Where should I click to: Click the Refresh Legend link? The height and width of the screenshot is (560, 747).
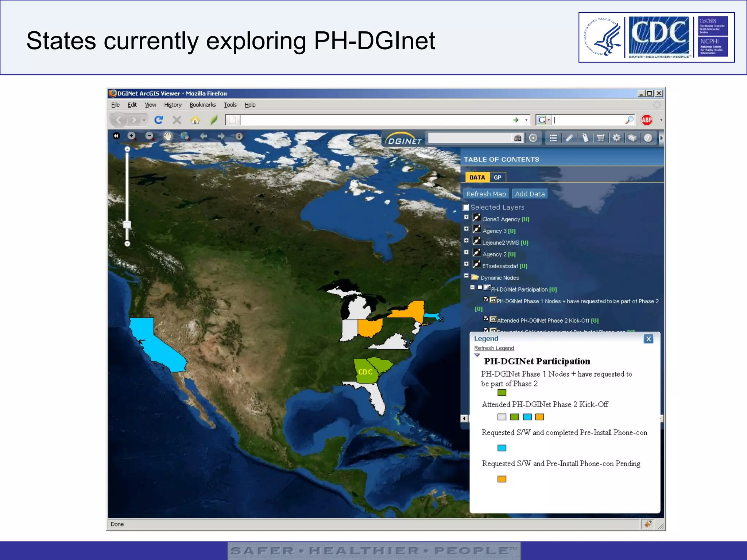[x=494, y=348]
